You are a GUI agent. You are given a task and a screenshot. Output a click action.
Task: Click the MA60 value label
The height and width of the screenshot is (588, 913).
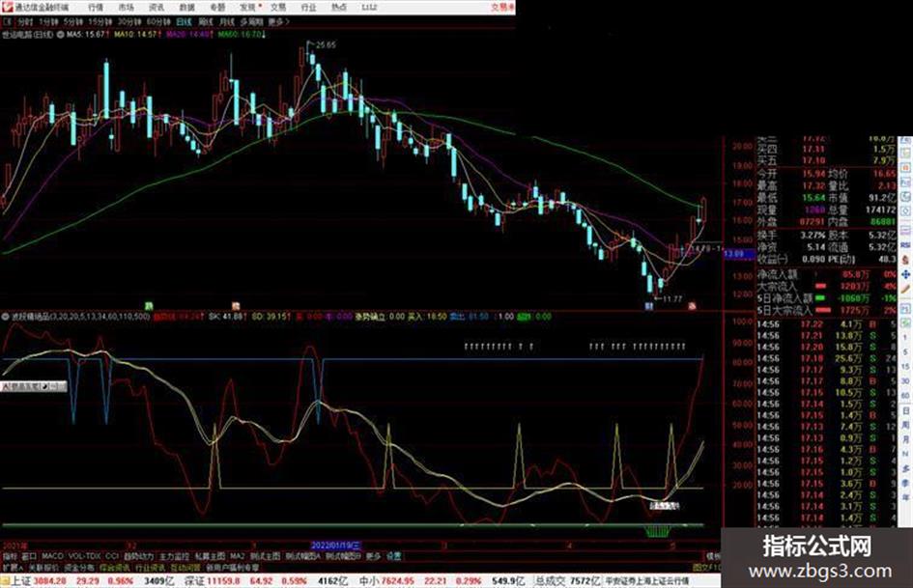(x=241, y=35)
